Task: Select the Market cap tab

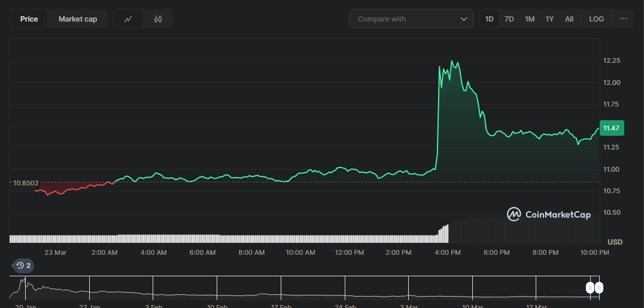Action: [x=78, y=19]
